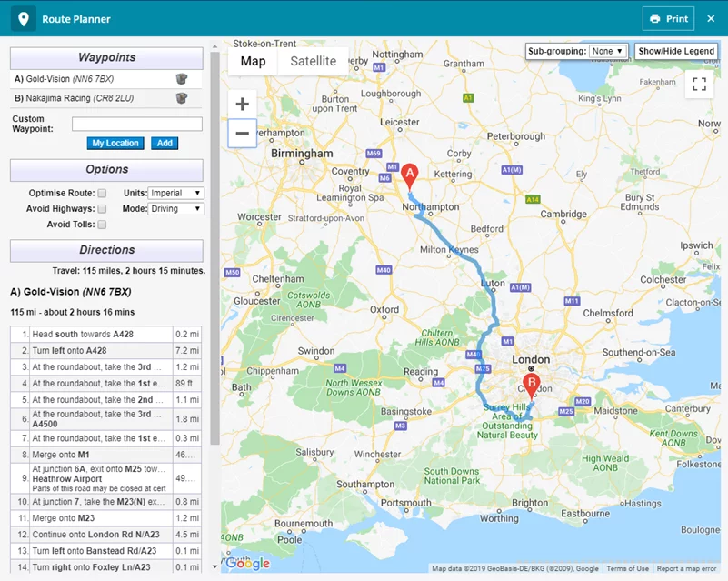Click the Print button
This screenshot has width=728, height=581.
[x=669, y=18]
